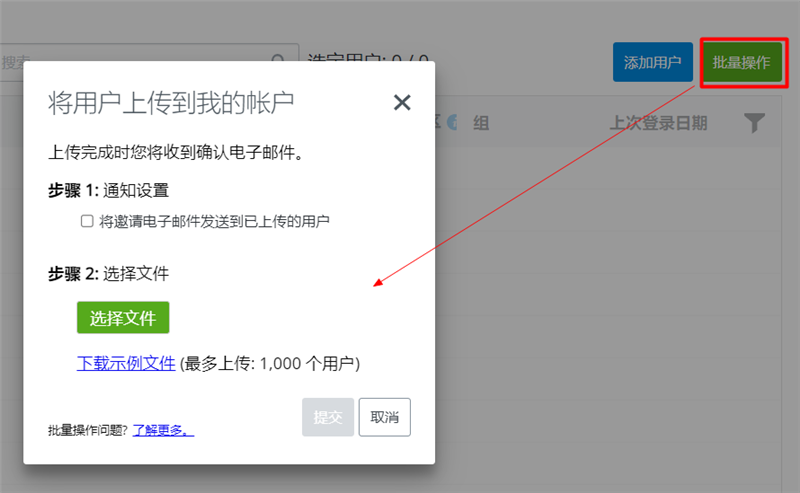Sort by the 上次登录日期 column header
Viewport: 800px width, 493px height.
coord(658,123)
